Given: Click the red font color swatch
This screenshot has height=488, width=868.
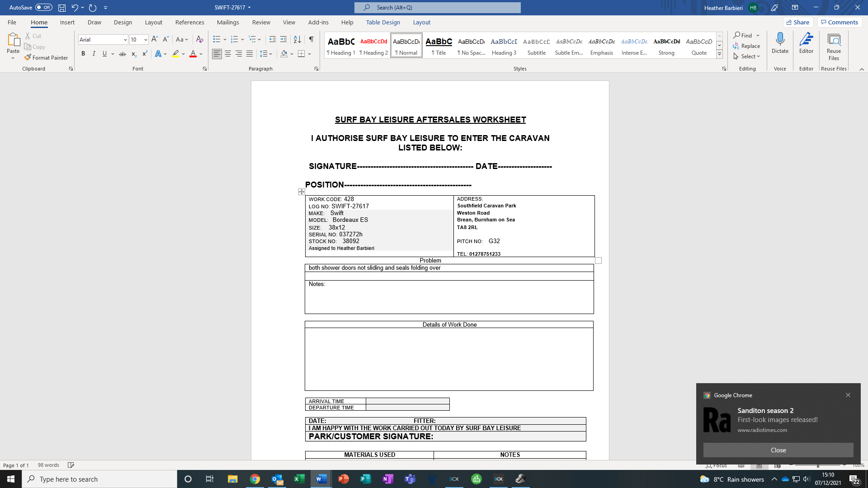Looking at the screenshot, I should pyautogui.click(x=193, y=54).
